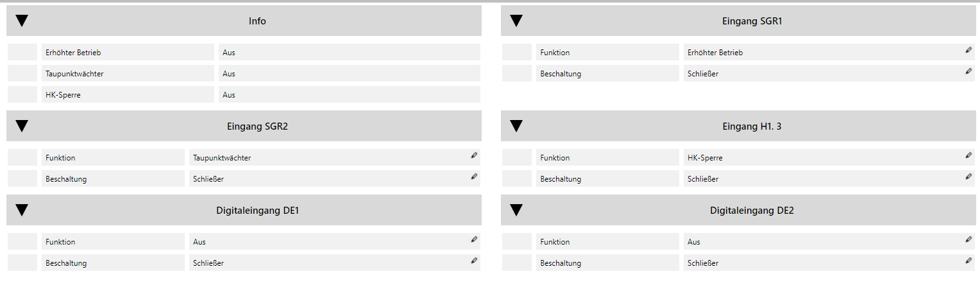Click pencil icon for Eingang H1. 3 Beschaltung
Image resolution: width=980 pixels, height=294 pixels.
click(x=968, y=177)
